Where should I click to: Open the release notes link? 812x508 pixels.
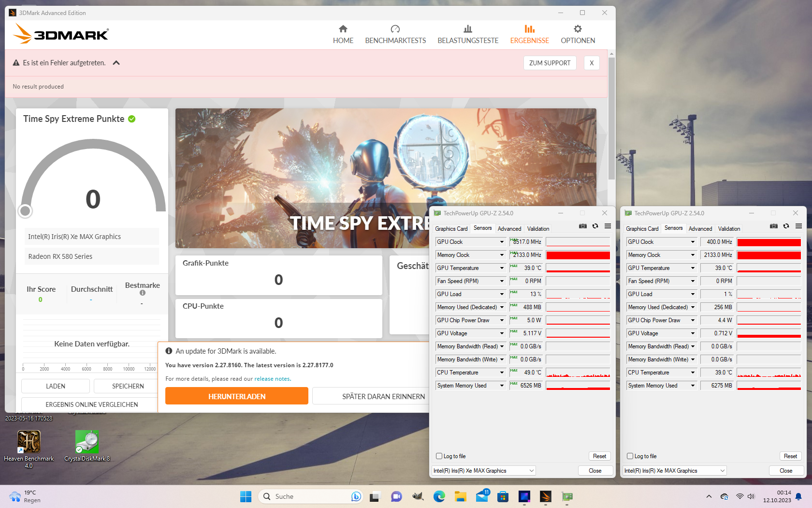click(272, 379)
